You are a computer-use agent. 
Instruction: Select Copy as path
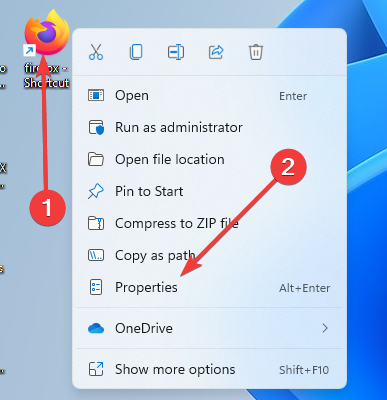point(209,255)
